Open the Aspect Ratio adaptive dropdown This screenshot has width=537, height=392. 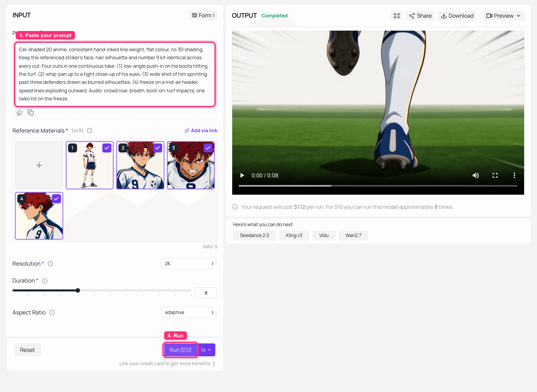pos(189,312)
